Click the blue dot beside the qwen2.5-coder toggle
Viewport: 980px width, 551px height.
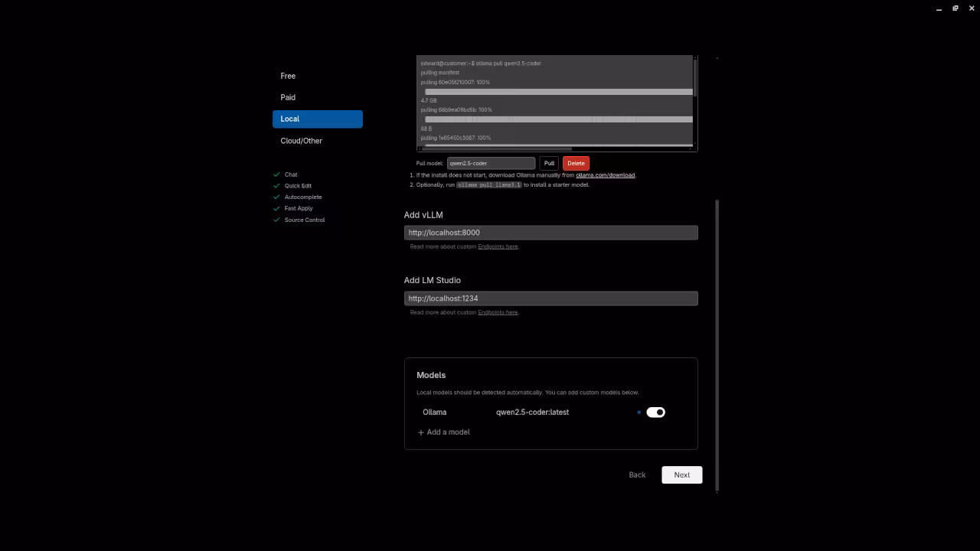pos(639,412)
